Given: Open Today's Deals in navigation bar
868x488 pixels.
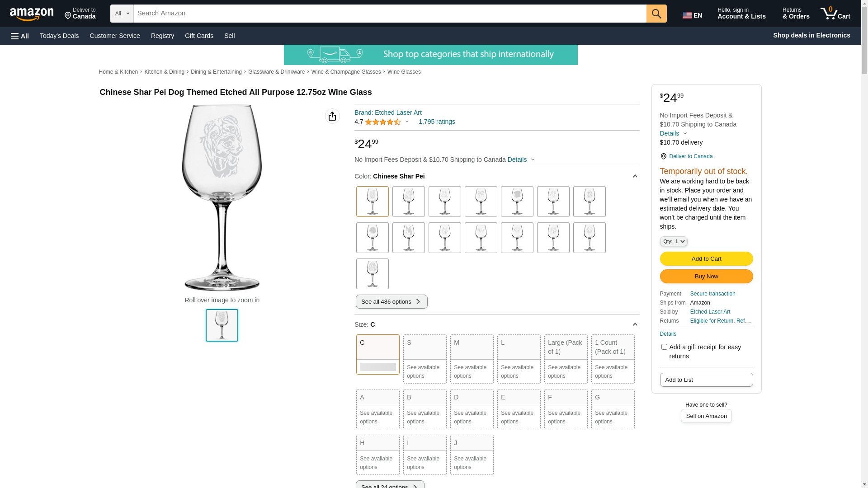Looking at the screenshot, I should click(59, 36).
